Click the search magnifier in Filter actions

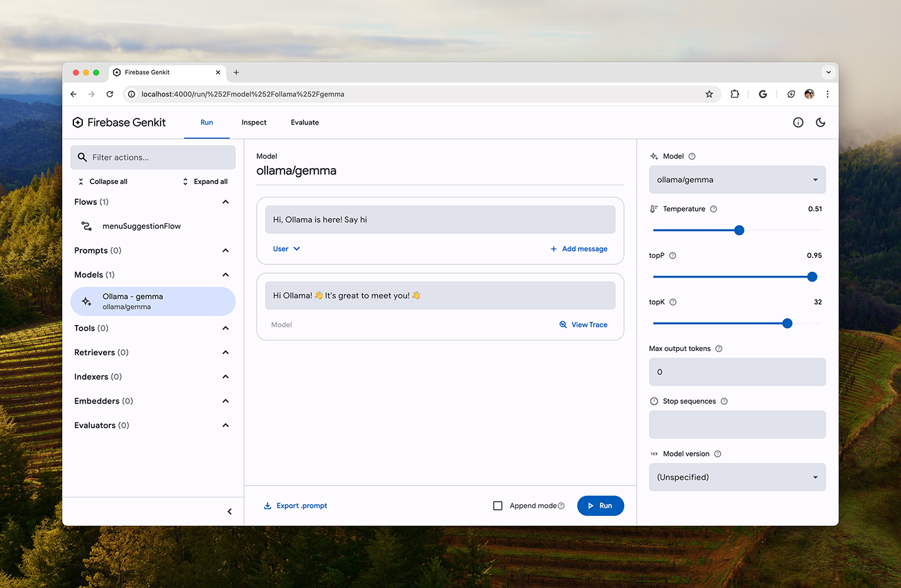point(82,157)
